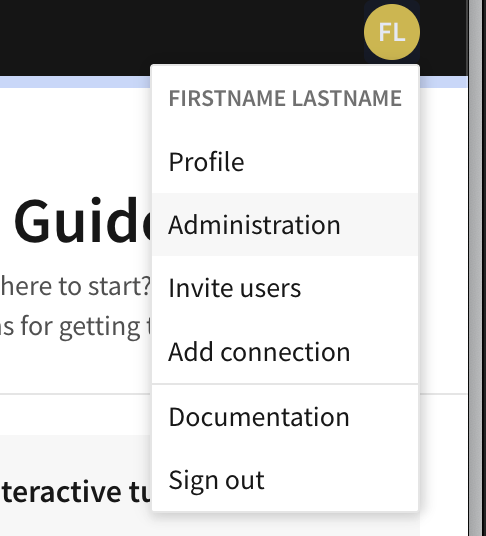Click the FIRSTNAME LASTNAME menu header

(x=285, y=98)
